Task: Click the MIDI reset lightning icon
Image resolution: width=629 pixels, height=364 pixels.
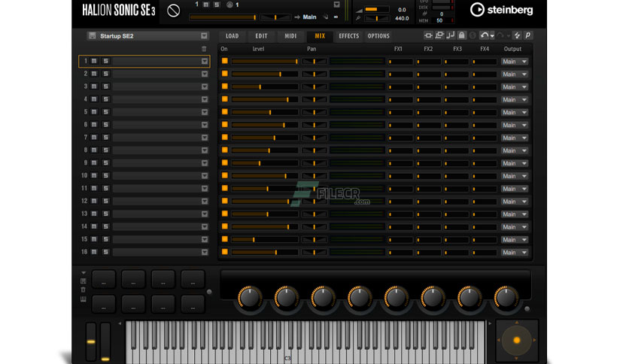Action: [x=517, y=35]
